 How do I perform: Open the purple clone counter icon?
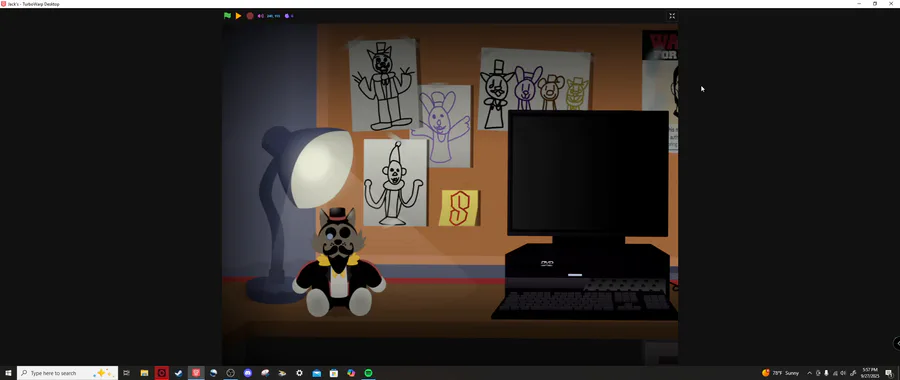tap(287, 15)
